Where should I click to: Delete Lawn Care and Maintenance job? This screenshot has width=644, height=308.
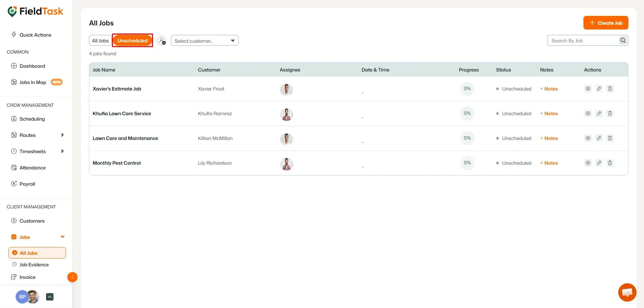pyautogui.click(x=610, y=138)
